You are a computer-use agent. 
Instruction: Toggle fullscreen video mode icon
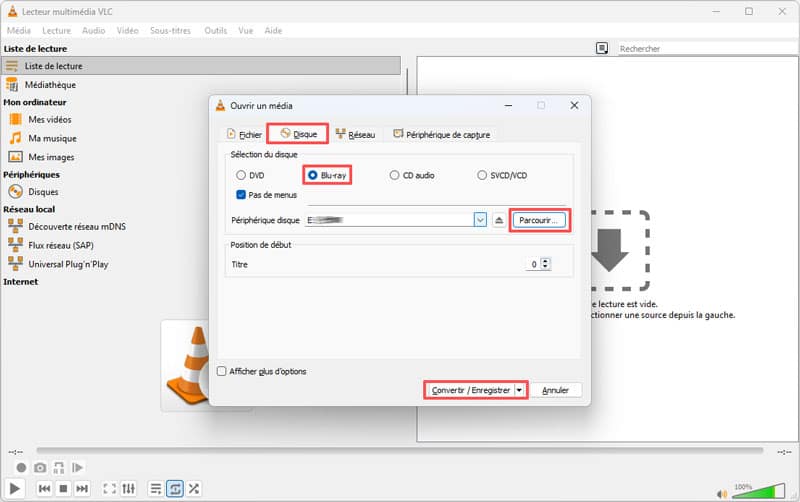(109, 488)
